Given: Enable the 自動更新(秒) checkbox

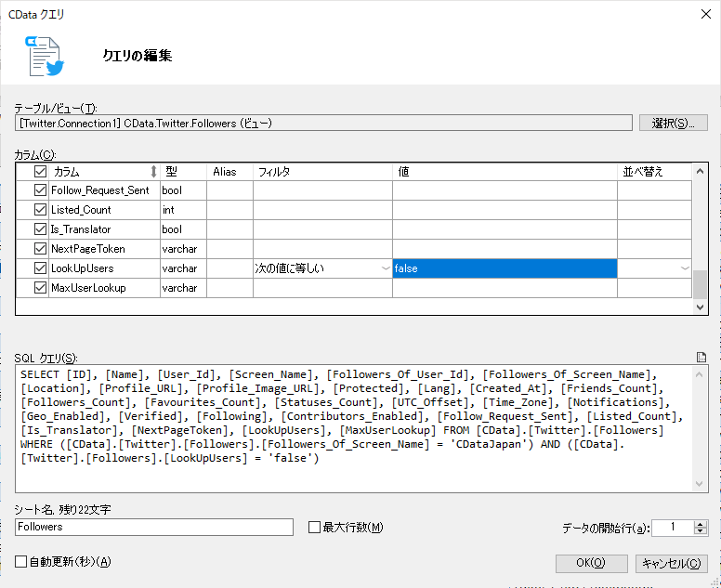Looking at the screenshot, I should [x=20, y=561].
